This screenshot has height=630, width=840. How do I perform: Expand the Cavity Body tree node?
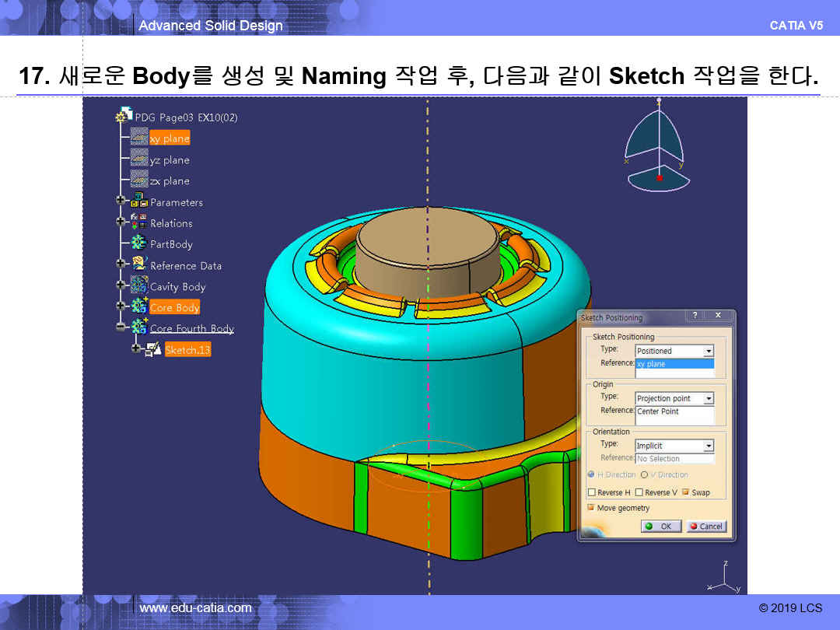[x=121, y=285]
